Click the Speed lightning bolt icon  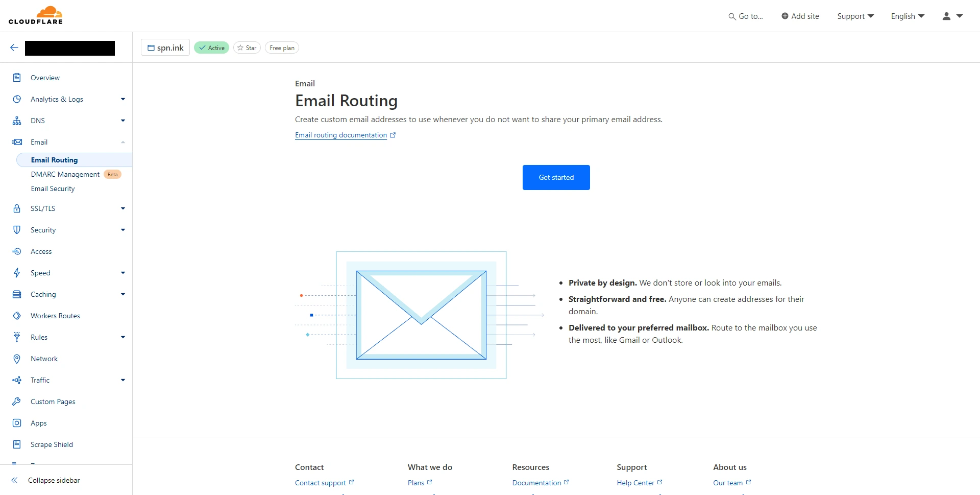(x=17, y=273)
